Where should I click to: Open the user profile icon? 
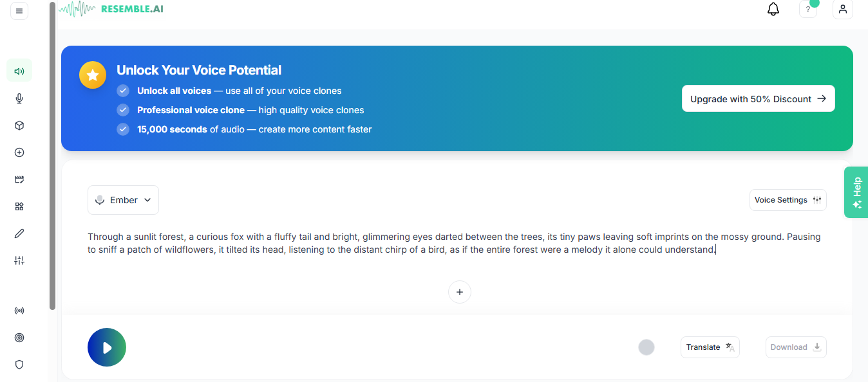click(x=842, y=10)
